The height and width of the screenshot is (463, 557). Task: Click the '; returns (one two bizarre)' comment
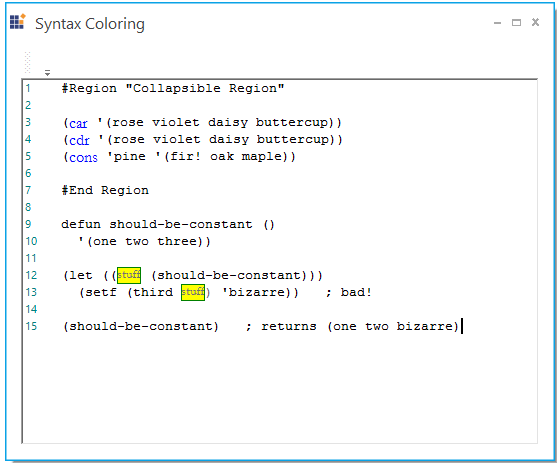(352, 326)
